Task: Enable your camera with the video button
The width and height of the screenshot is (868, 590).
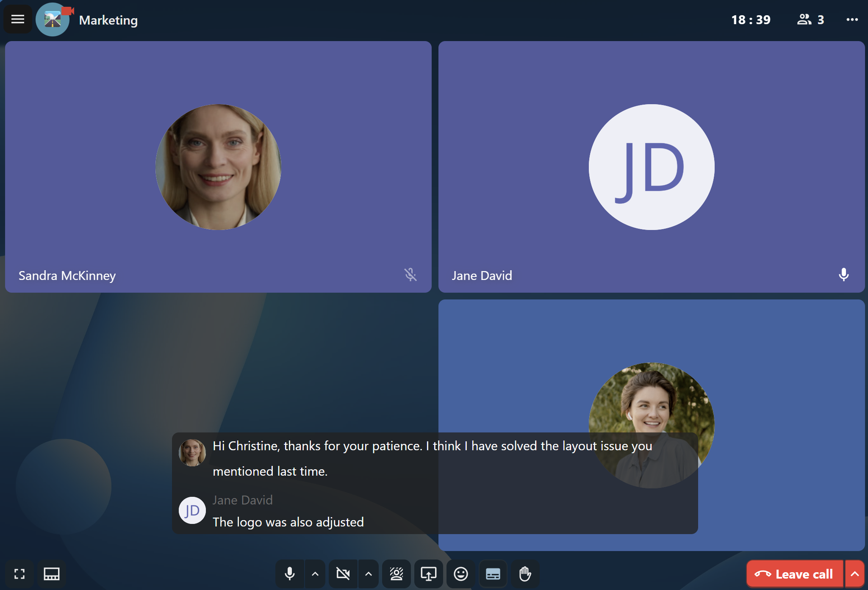Action: click(x=343, y=574)
